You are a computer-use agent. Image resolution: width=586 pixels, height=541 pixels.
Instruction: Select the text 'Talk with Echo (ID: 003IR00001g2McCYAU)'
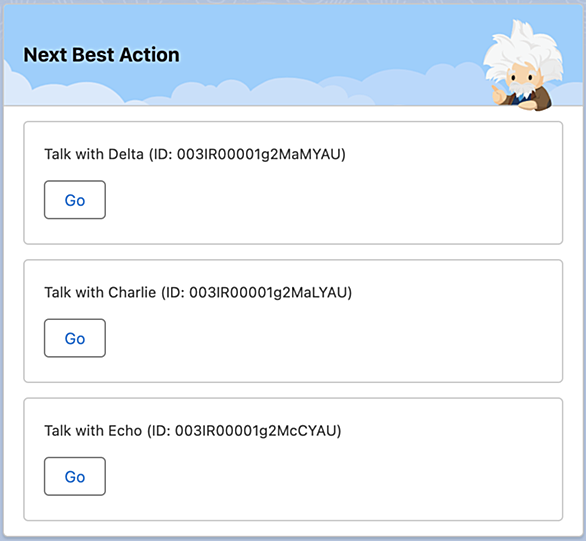pyautogui.click(x=193, y=431)
